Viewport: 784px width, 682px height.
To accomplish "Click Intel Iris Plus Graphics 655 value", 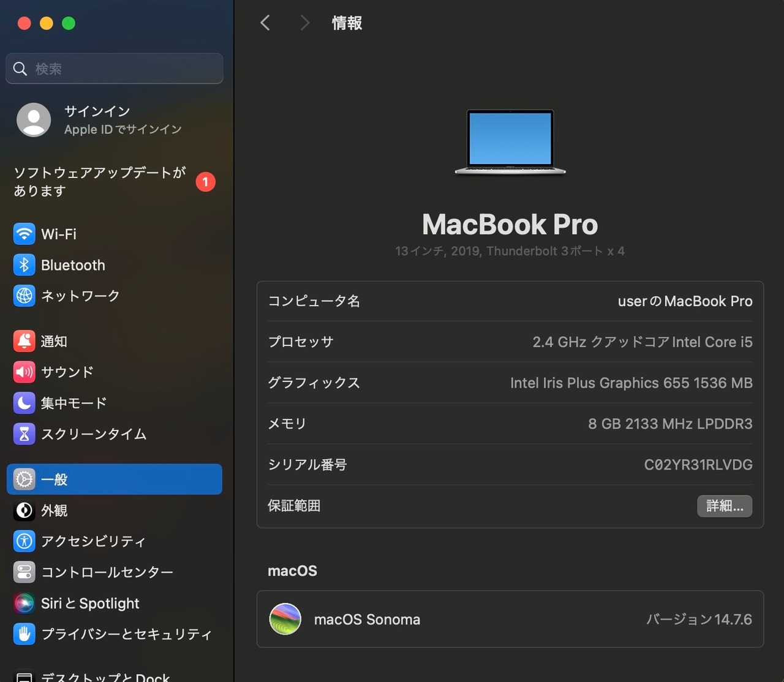I will click(x=631, y=383).
